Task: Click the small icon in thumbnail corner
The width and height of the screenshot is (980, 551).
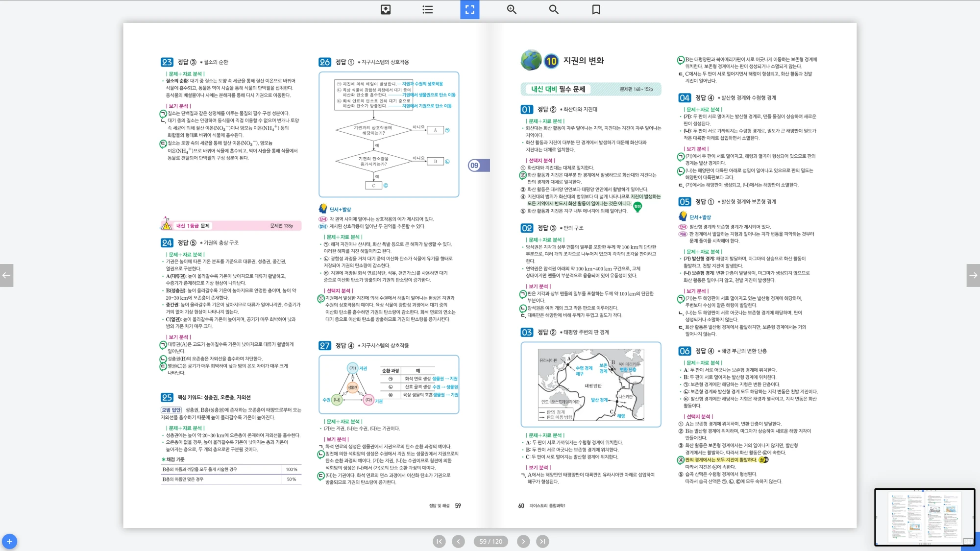Action: [x=968, y=541]
